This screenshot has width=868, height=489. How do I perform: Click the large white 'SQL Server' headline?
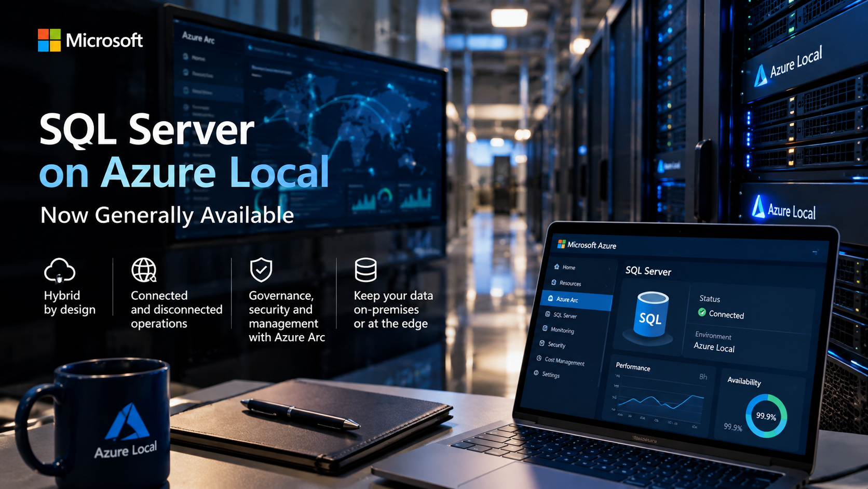(147, 129)
